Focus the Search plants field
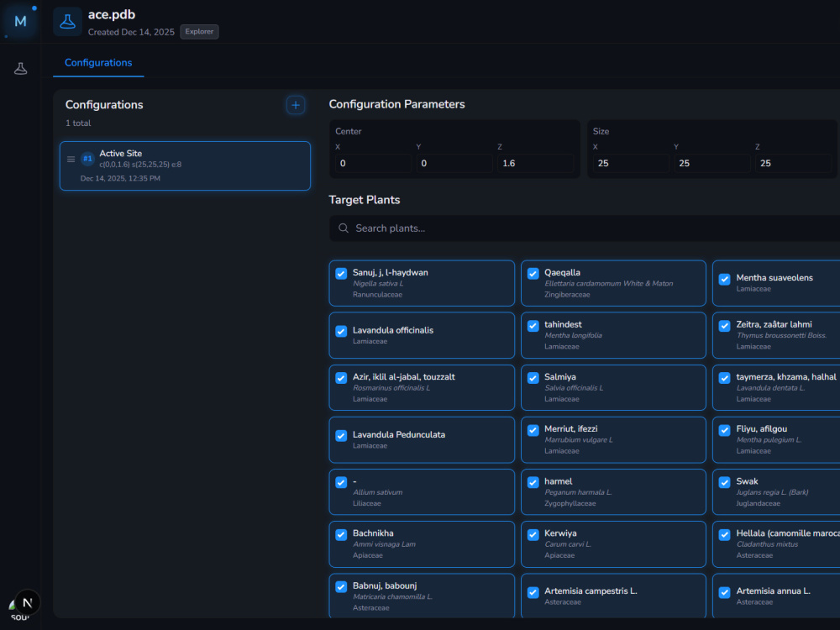Viewport: 840px width, 630px height. (x=585, y=228)
